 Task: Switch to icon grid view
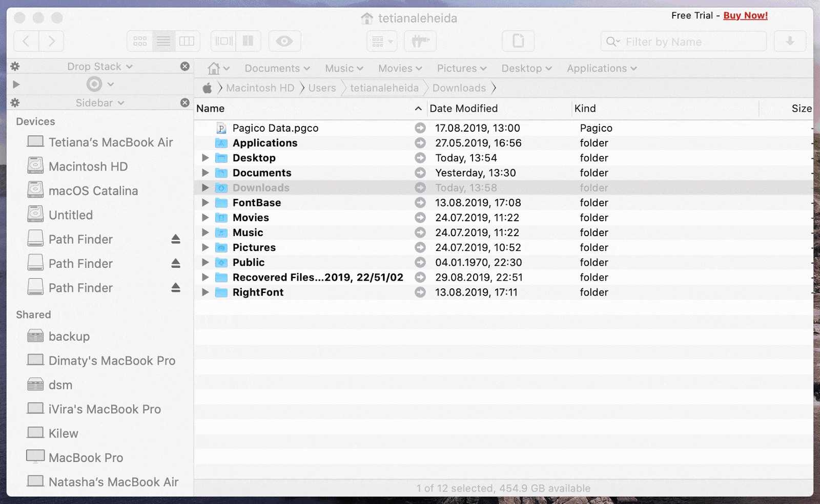(140, 41)
